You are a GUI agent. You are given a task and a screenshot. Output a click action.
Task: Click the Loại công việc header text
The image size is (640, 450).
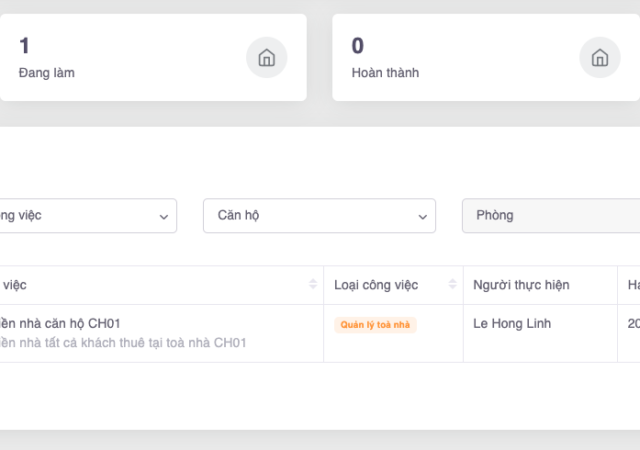pos(376,285)
